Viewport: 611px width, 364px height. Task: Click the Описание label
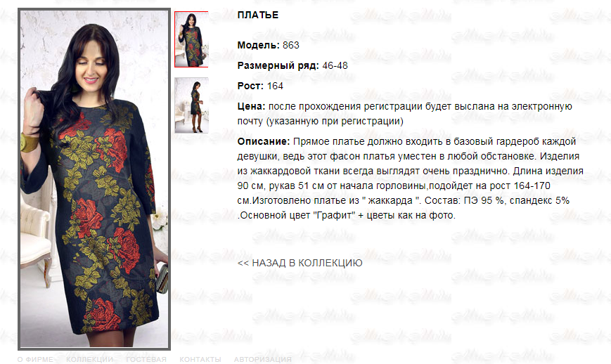[264, 141]
